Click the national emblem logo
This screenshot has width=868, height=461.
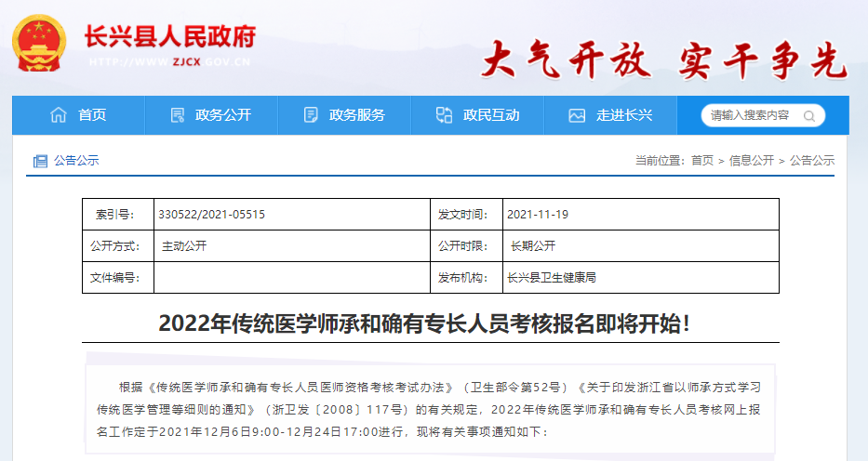pos(39,45)
